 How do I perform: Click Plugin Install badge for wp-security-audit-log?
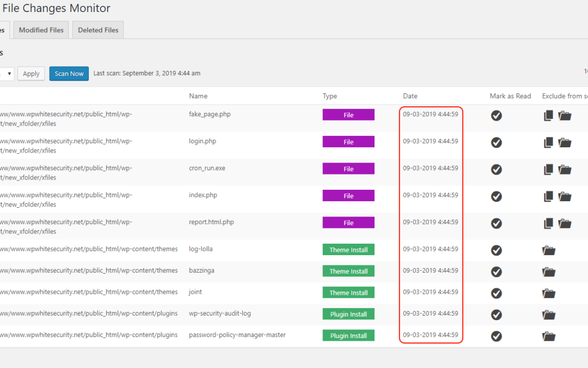tap(348, 314)
